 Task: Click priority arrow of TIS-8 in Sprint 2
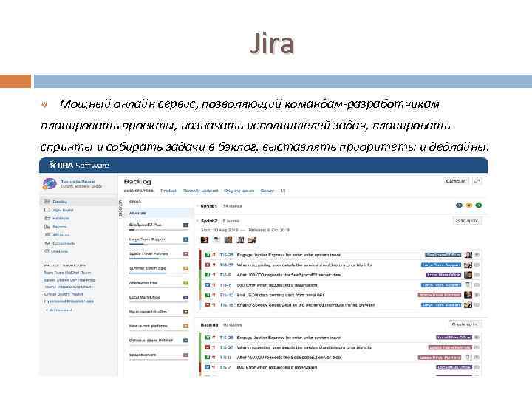click(214, 275)
